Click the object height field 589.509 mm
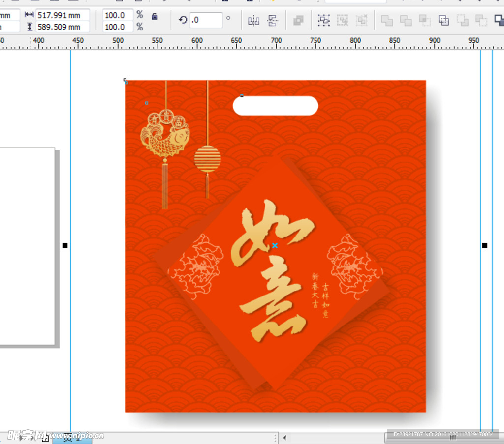Image resolution: width=504 pixels, height=444 pixels. [62, 27]
